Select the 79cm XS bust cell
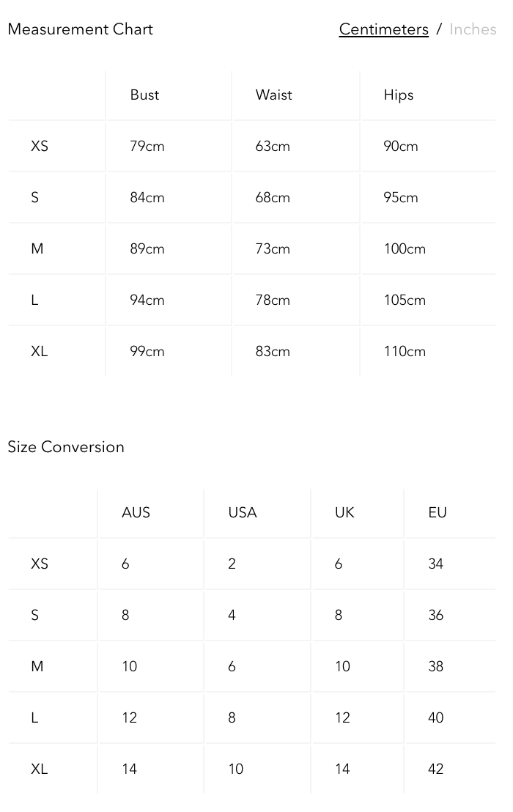The image size is (513, 812). coord(147,147)
